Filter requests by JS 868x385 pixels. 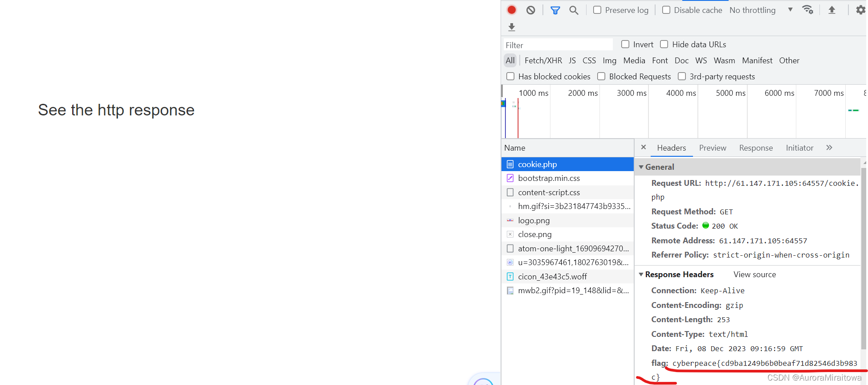[572, 60]
